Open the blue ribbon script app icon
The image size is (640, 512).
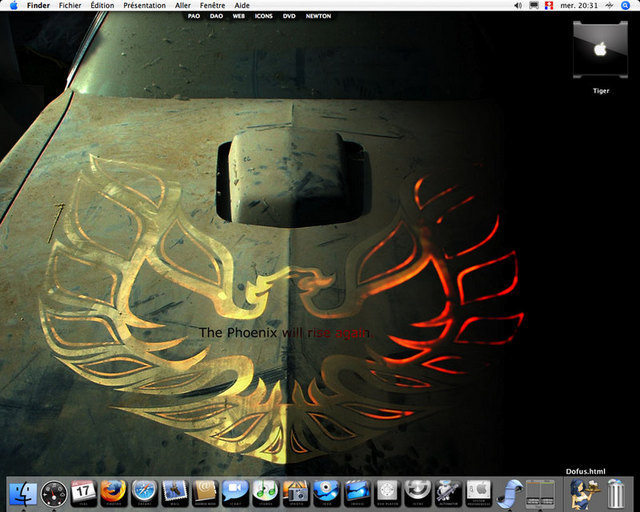click(509, 493)
